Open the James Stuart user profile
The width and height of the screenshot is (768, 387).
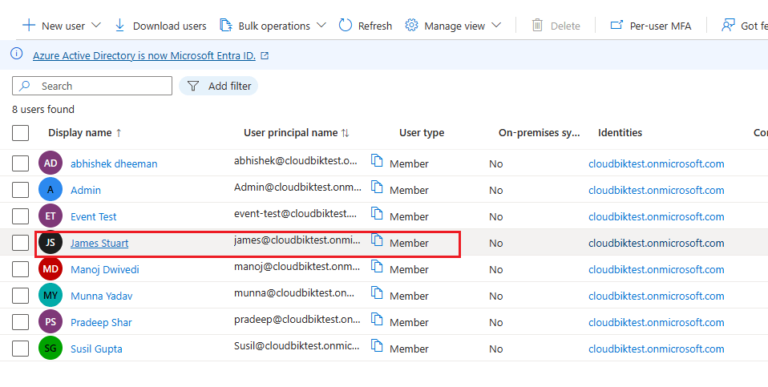tap(99, 243)
